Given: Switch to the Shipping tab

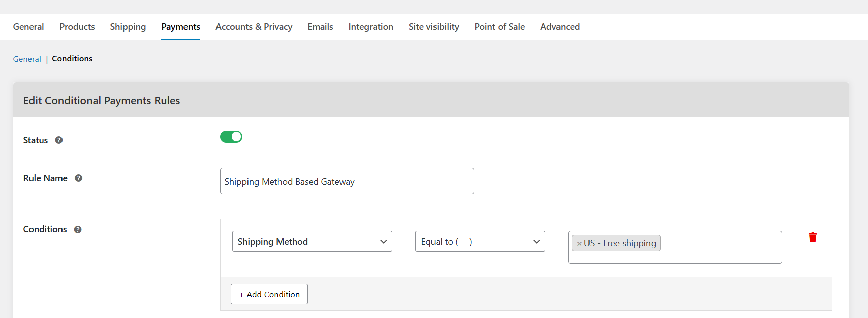Looking at the screenshot, I should click(x=128, y=27).
